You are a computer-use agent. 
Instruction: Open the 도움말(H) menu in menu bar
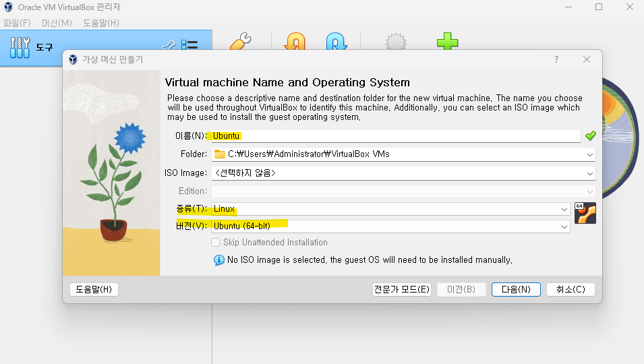point(101,23)
